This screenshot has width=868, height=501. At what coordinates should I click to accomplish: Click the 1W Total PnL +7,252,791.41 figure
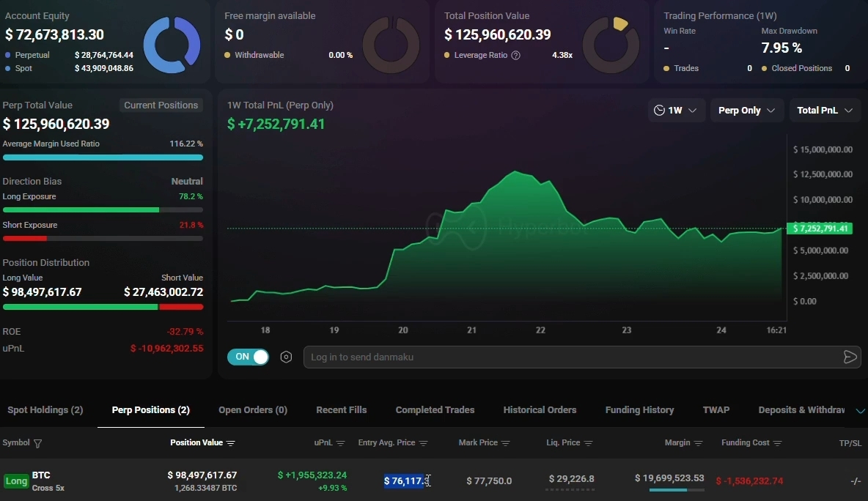pos(276,124)
